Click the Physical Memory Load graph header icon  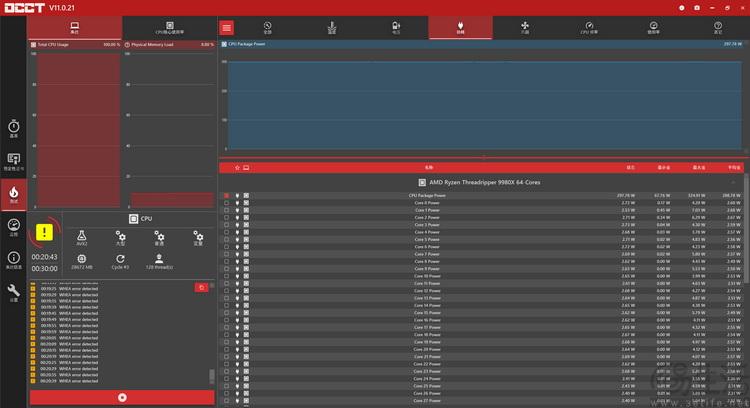[x=127, y=44]
